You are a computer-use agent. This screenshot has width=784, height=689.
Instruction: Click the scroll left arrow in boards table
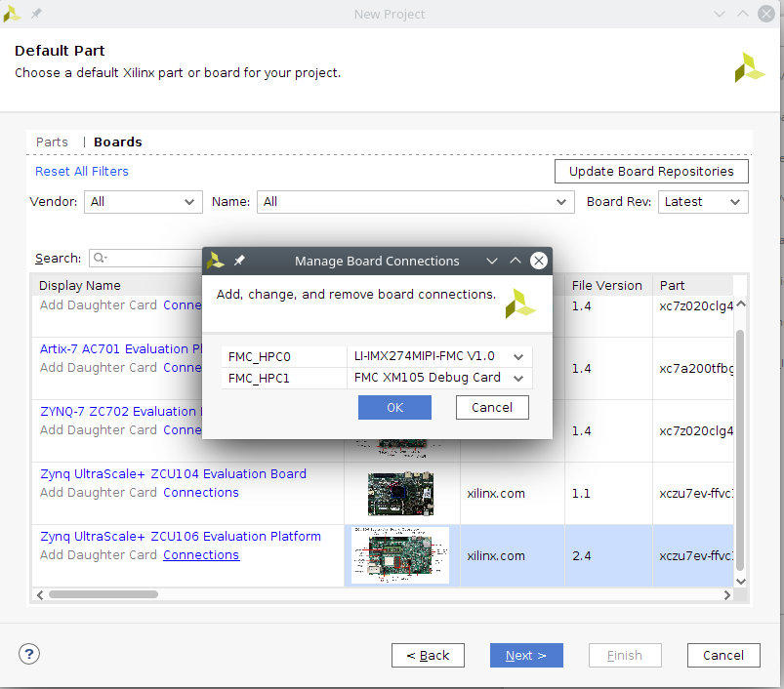(39, 594)
